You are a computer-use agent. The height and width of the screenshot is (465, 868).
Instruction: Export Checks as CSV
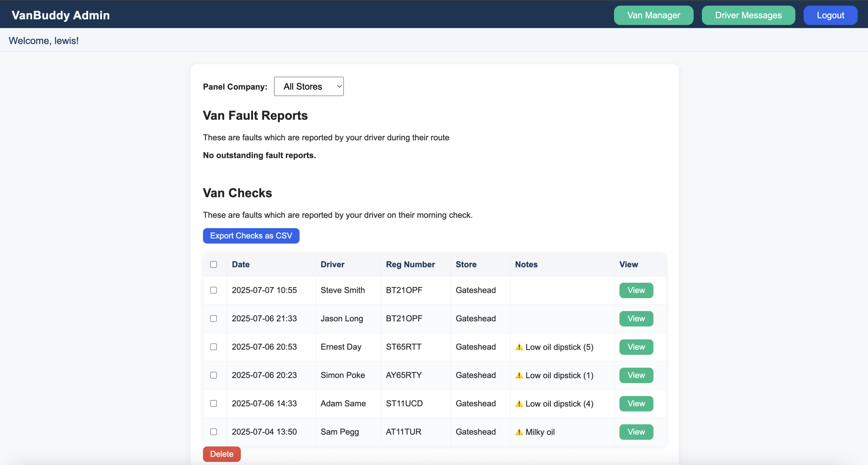tap(251, 236)
